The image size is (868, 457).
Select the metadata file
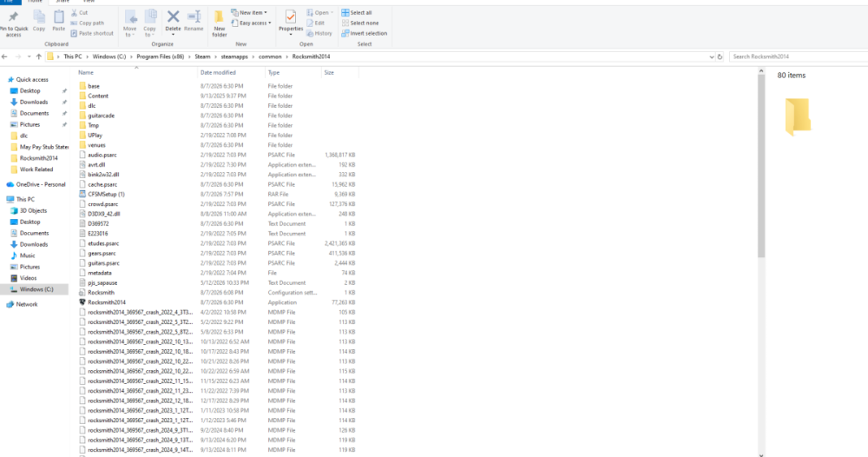[99, 273]
